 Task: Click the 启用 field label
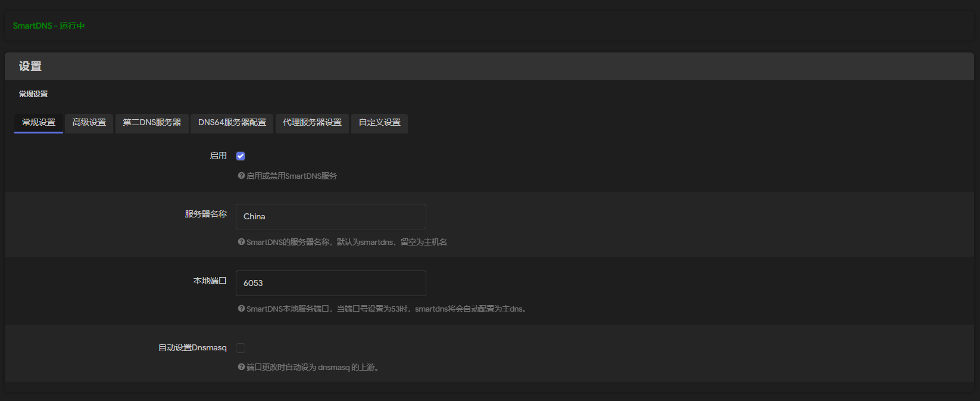(x=218, y=156)
